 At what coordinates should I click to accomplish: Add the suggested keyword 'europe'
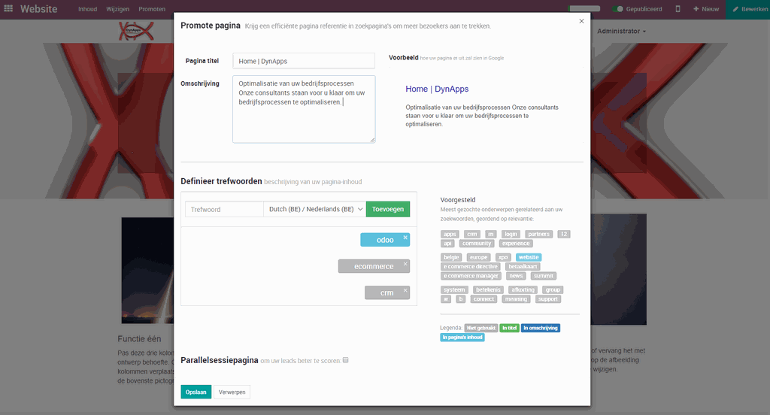click(478, 257)
